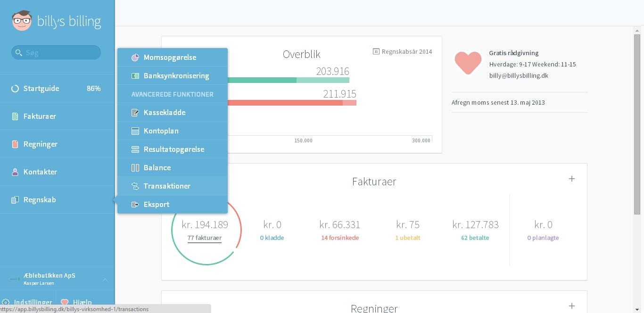Click the Billy's Billing mascot logo

click(x=22, y=21)
